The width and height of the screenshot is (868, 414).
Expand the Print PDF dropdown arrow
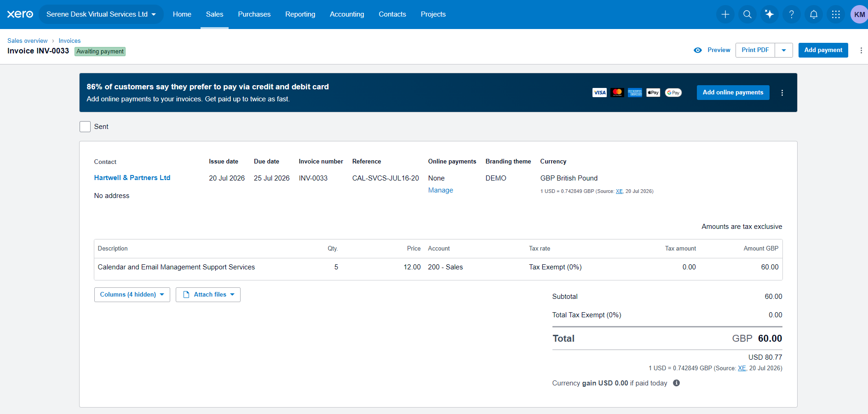784,50
